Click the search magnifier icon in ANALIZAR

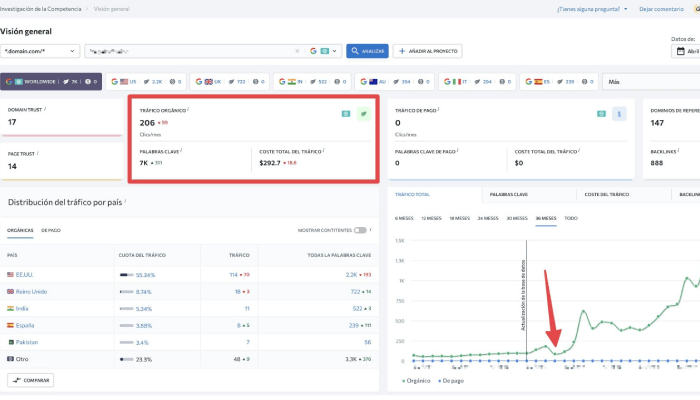(355, 51)
